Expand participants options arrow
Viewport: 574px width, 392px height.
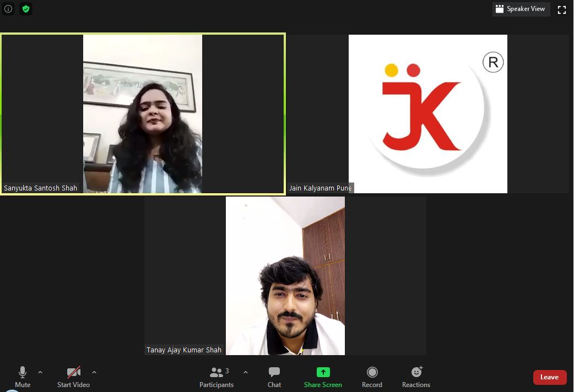tap(246, 372)
